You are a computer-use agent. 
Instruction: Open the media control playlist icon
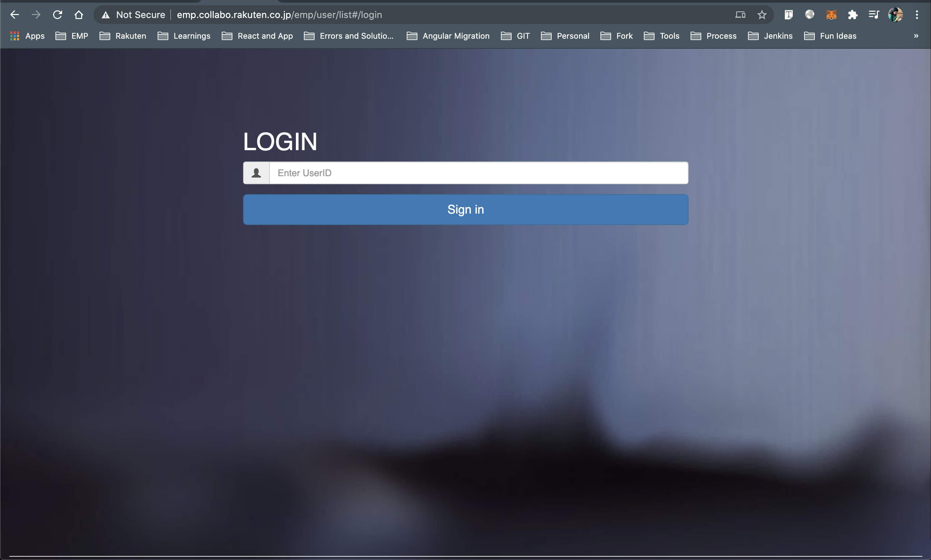tap(874, 15)
